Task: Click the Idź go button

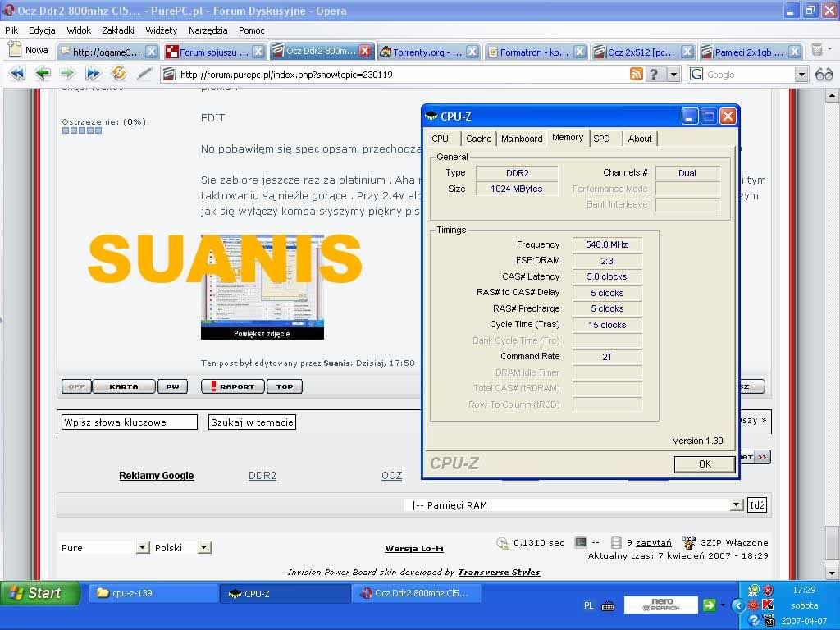Action: click(757, 504)
